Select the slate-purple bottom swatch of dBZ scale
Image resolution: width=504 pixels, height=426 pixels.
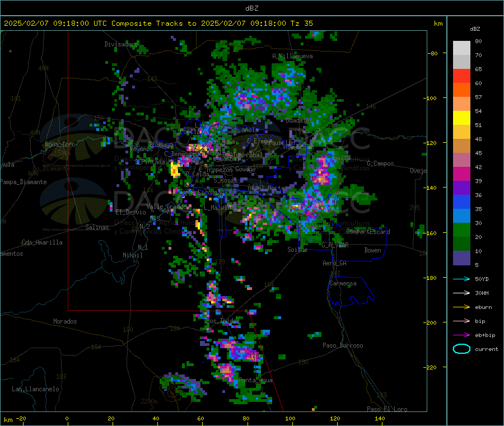click(461, 258)
